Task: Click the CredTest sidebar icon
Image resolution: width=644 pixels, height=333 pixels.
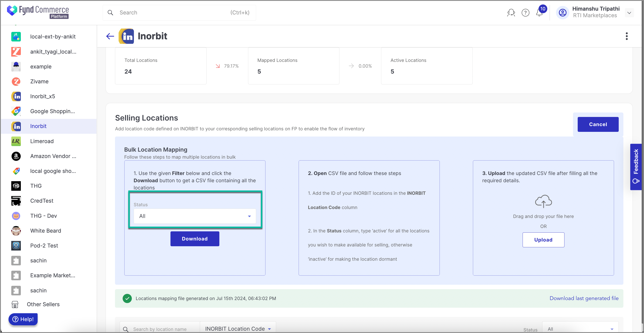Action: [x=16, y=201]
